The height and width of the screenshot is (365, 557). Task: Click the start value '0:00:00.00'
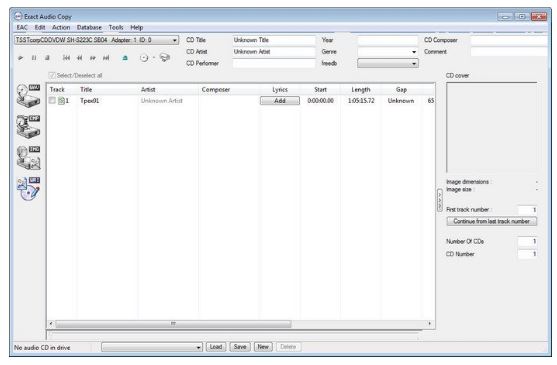[x=320, y=101]
